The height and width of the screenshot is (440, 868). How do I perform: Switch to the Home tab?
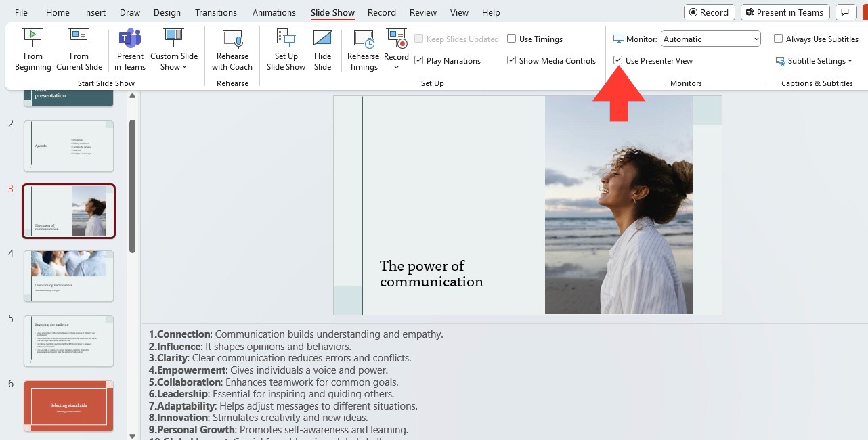pos(58,12)
